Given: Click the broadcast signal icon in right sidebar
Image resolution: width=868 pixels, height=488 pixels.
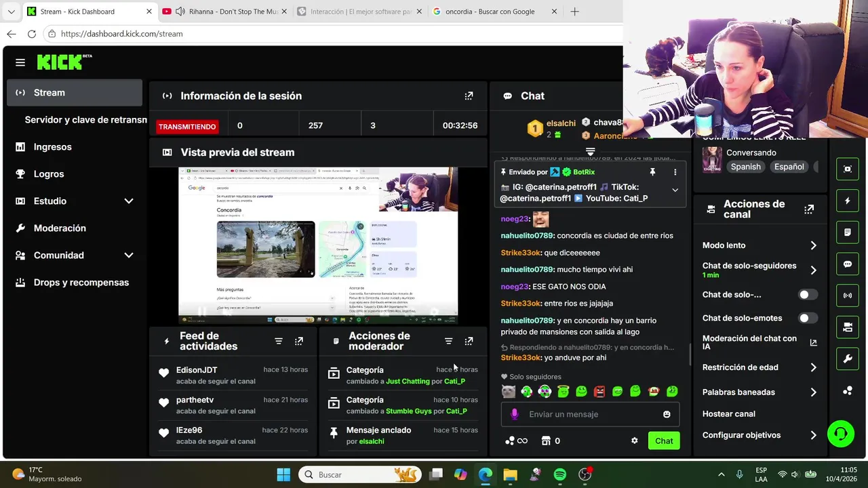Looking at the screenshot, I should click(x=848, y=296).
